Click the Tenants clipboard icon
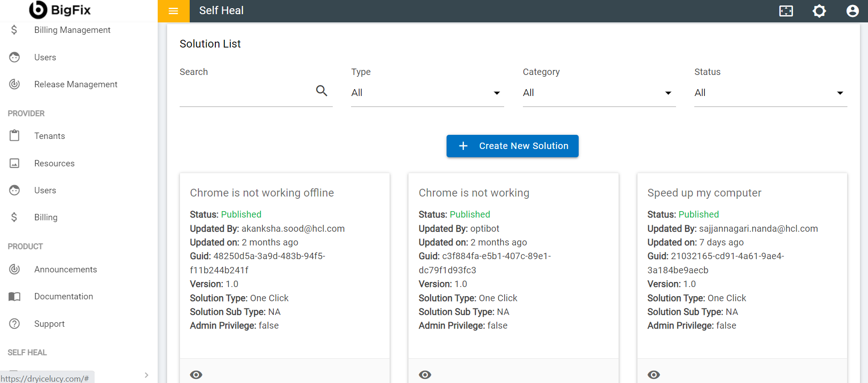The width and height of the screenshot is (868, 383). [x=15, y=136]
